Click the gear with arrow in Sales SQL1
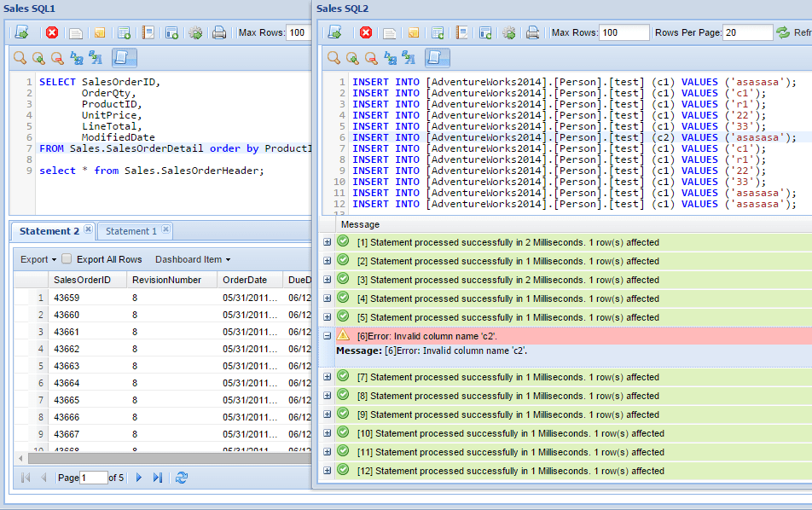The image size is (812, 510). pos(195,33)
